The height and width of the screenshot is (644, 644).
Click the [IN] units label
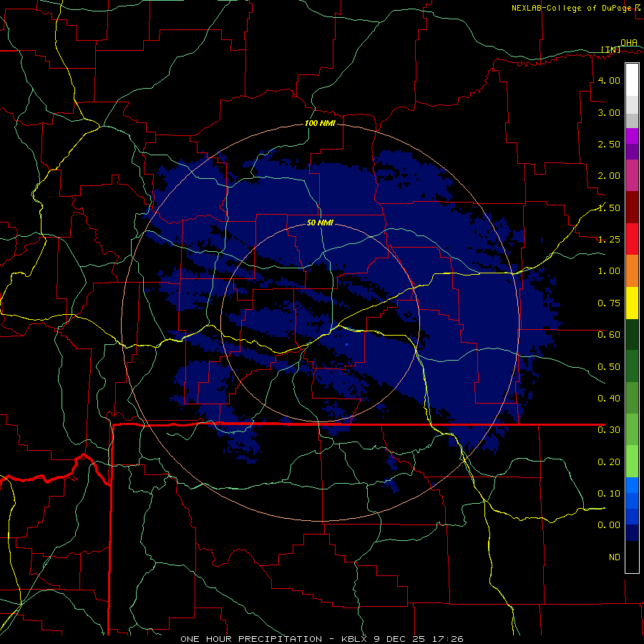click(611, 49)
